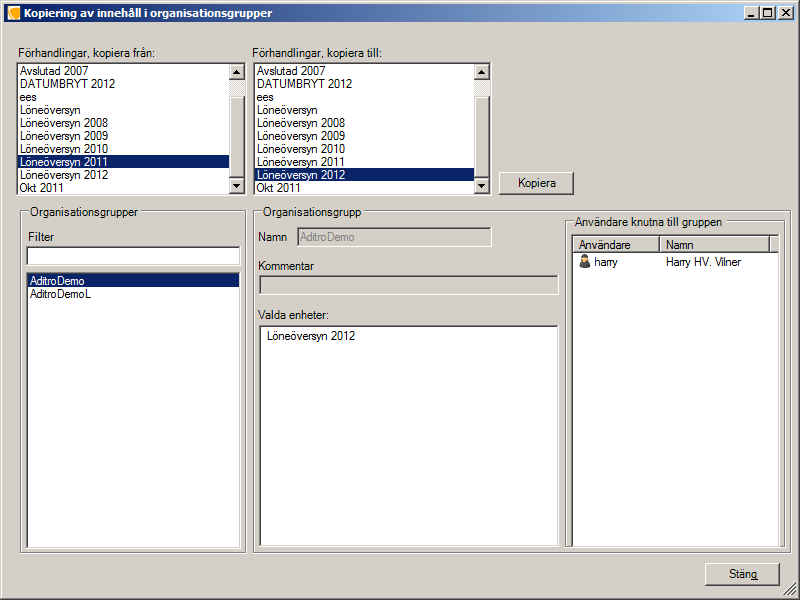Screen dimensions: 800x600
Task: Select Avslutad 2007 in kopiera från list
Action: tap(123, 71)
